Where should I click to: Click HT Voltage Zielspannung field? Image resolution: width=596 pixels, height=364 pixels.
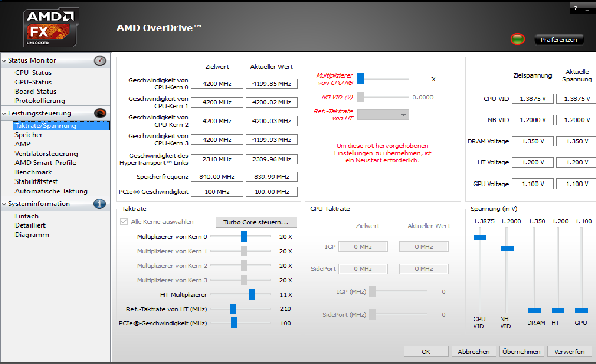click(x=533, y=163)
